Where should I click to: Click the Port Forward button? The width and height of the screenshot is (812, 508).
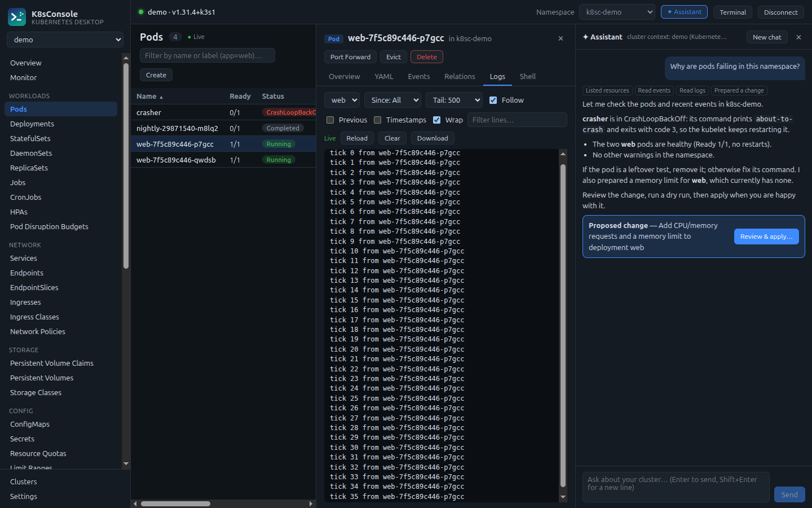click(350, 57)
